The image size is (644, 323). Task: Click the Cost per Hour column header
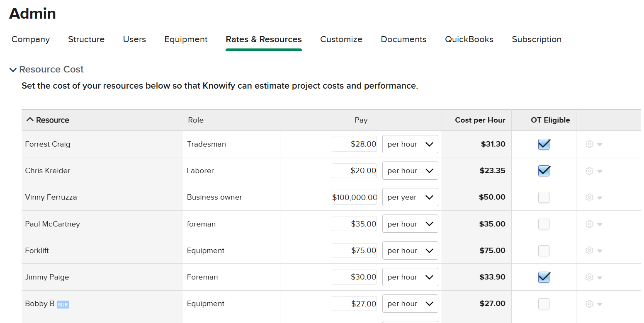[480, 120]
